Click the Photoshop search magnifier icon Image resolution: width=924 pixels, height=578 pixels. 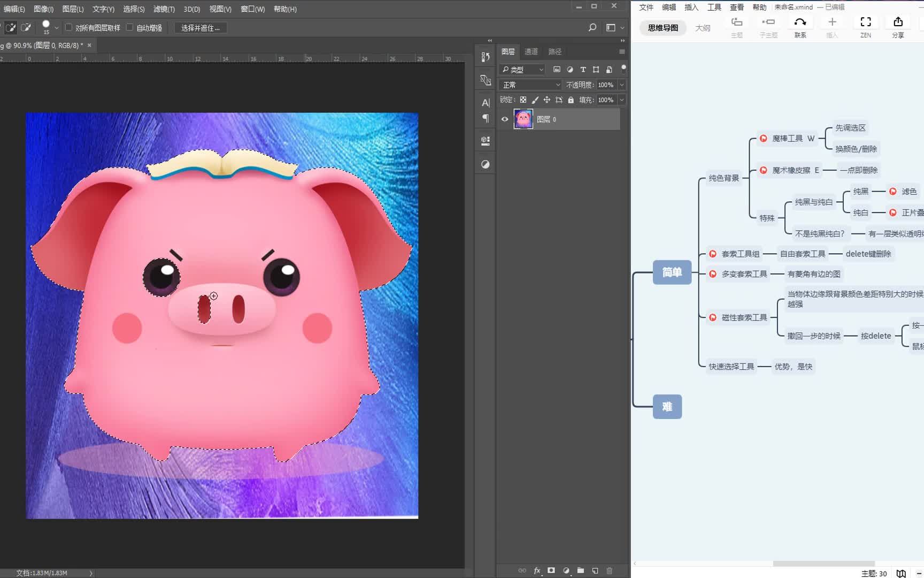tap(592, 27)
